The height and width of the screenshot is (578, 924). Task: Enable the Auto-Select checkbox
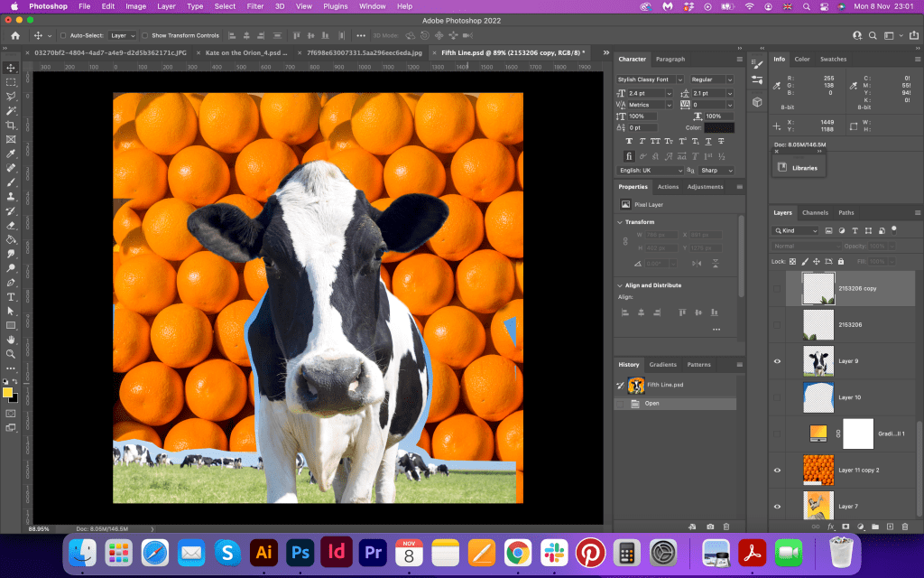(62, 35)
